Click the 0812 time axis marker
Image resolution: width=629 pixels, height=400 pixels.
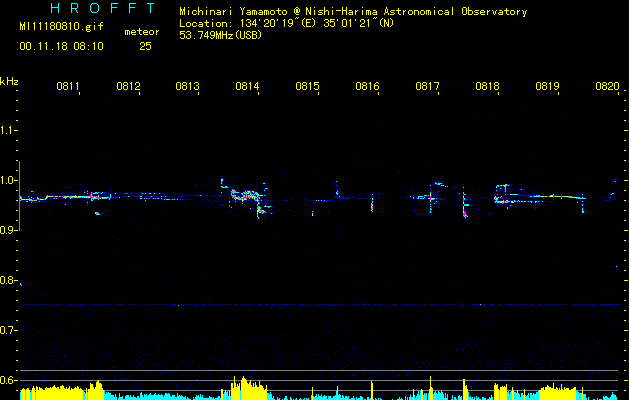128,86
